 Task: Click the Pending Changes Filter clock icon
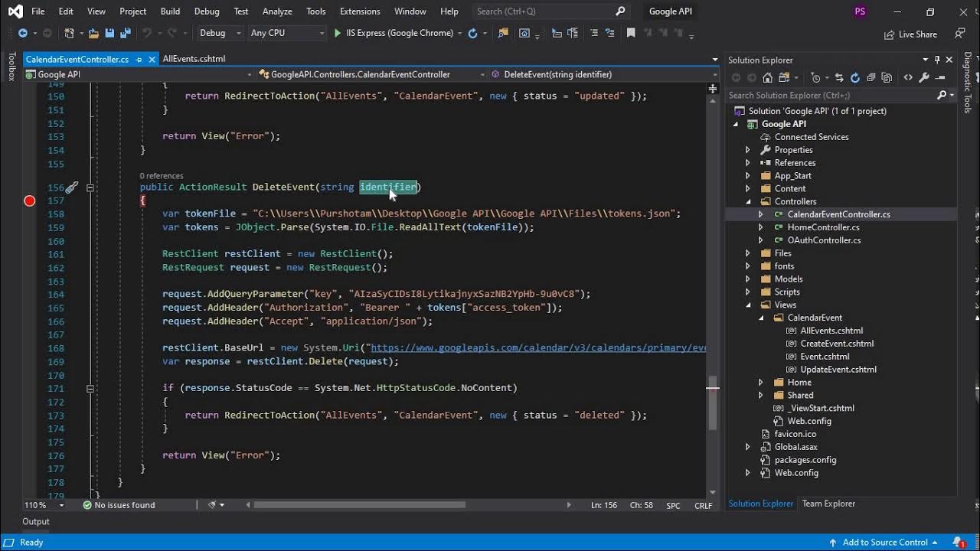click(815, 77)
